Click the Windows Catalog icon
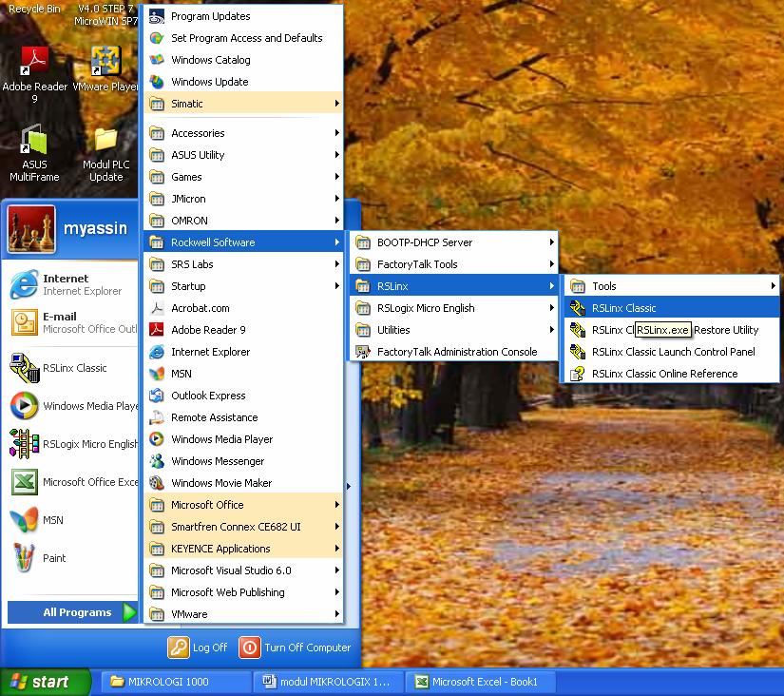This screenshot has width=784, height=696. (157, 60)
